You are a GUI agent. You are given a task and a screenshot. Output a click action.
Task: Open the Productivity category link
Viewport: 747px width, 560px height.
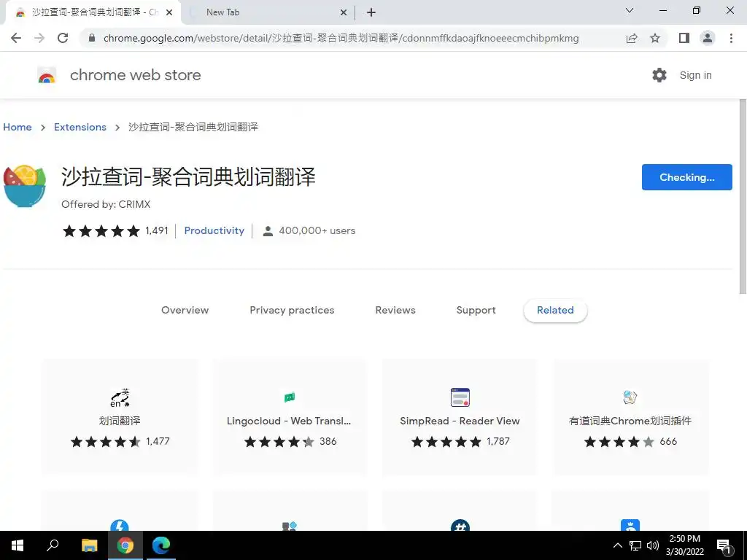(214, 231)
